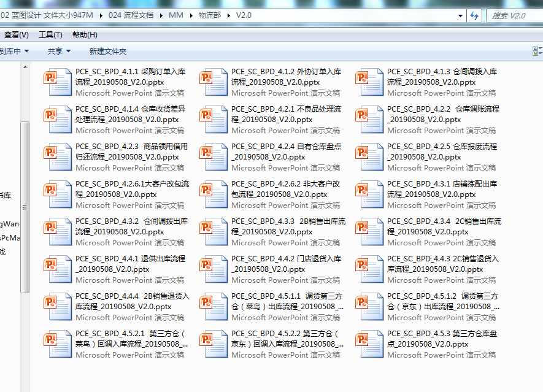Expand the breadcrumb arrow after MM
This screenshot has height=392, width=543.
[x=191, y=15]
